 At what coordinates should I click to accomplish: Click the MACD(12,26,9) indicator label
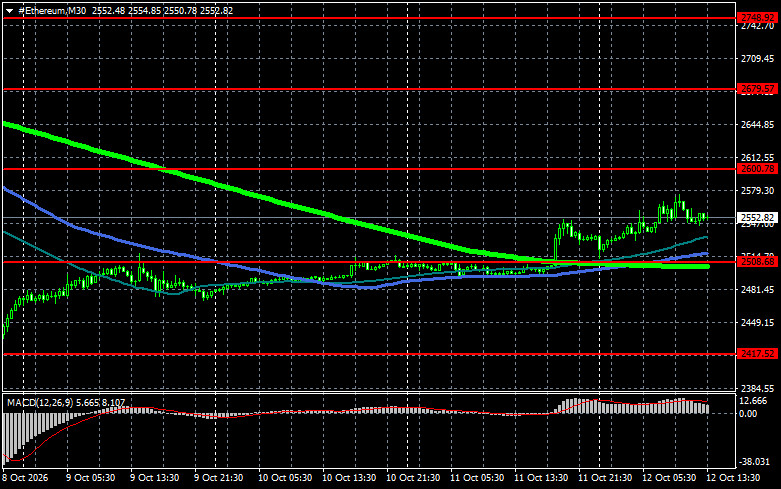coord(40,402)
